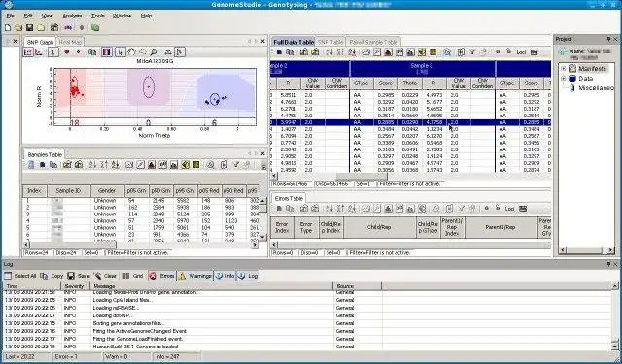Click the cartesian plot icon in SNP Graph toolbar
Screen dimensions: 622x364
pos(39,51)
